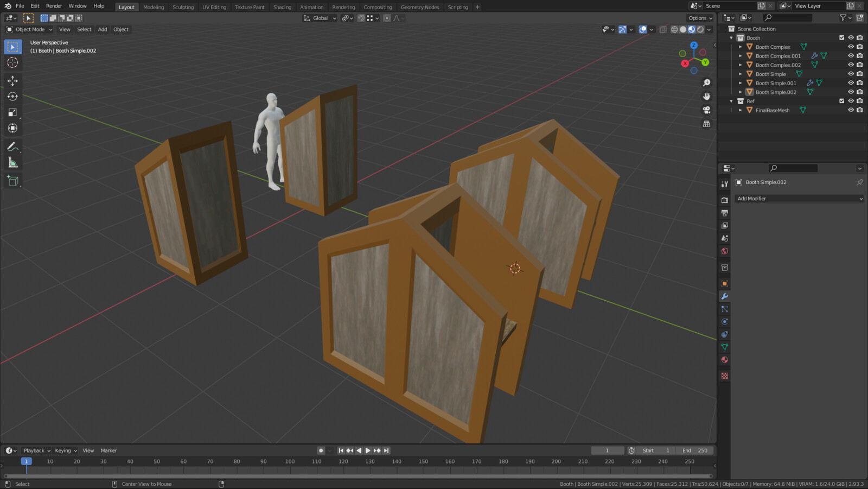Toggle X-ray display mode
The height and width of the screenshot is (489, 868).
click(663, 29)
